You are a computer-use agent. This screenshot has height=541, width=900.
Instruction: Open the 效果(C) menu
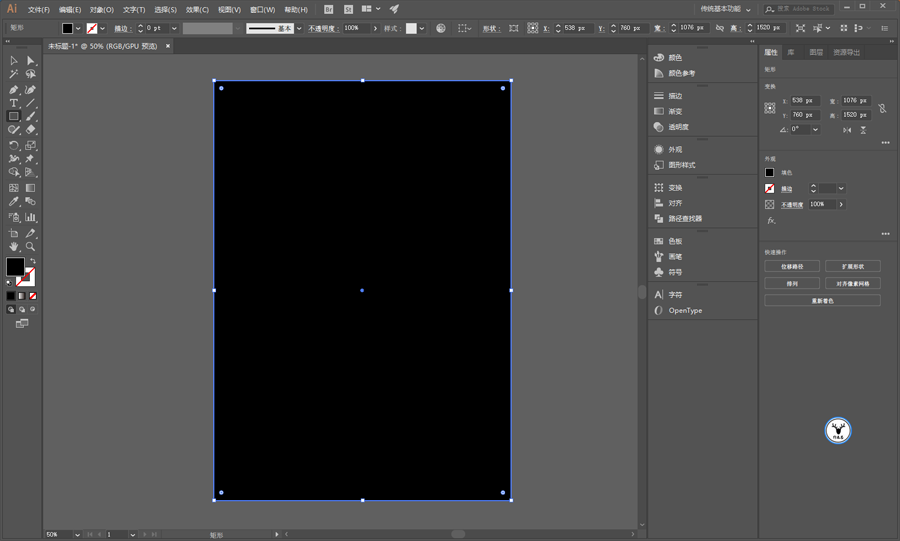pos(197,9)
